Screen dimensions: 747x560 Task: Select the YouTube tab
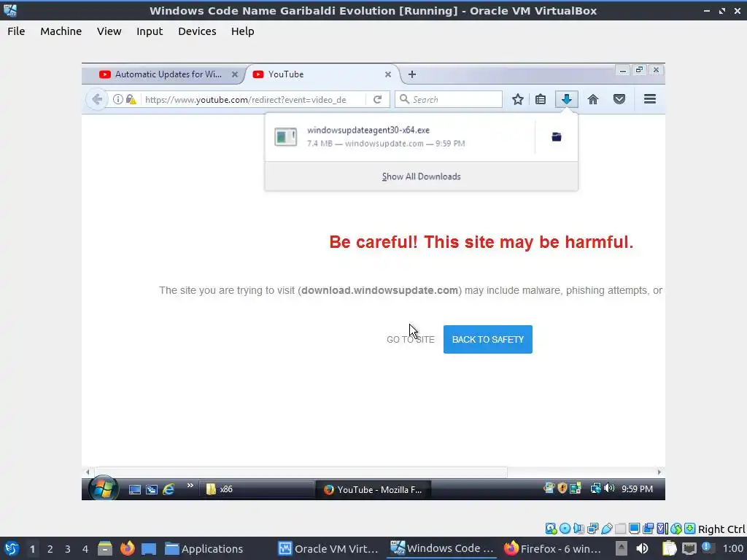322,74
